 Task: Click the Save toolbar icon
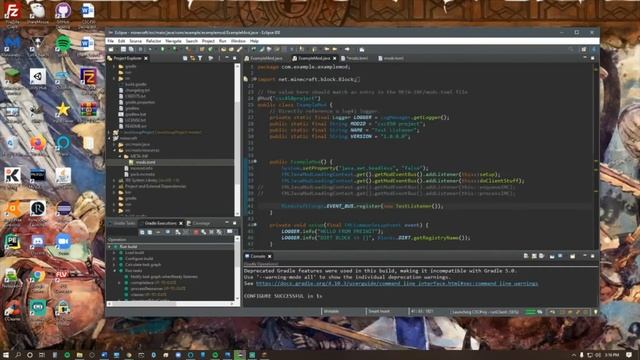point(123,49)
